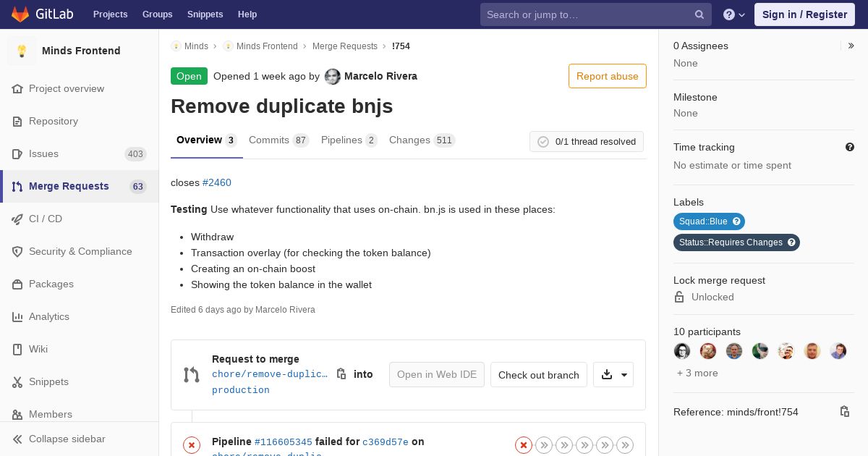Open the Help question-mark menu
The width and height of the screenshot is (868, 456).
tap(734, 14)
